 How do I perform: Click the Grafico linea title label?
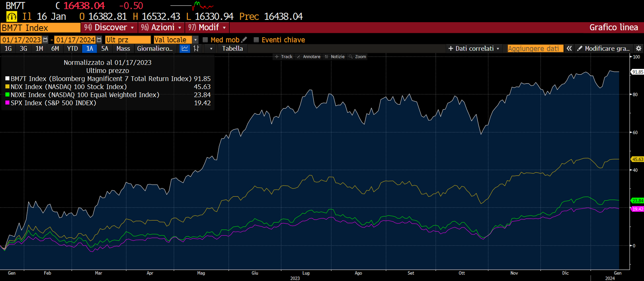614,28
